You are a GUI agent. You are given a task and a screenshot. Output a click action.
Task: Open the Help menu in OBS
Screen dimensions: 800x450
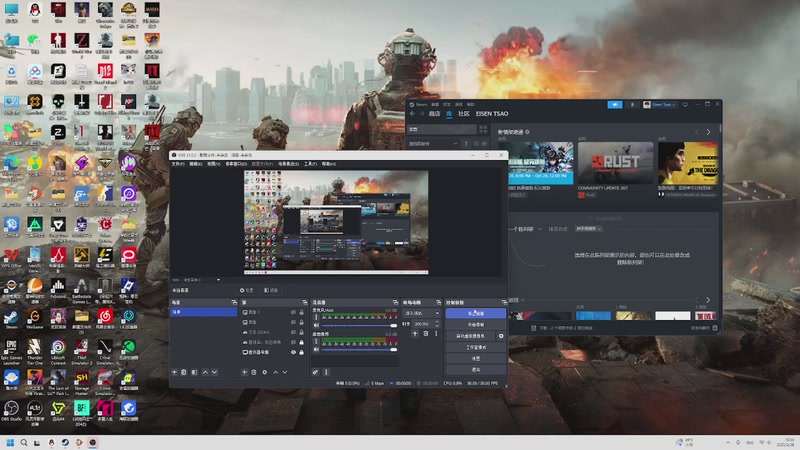pyautogui.click(x=329, y=164)
